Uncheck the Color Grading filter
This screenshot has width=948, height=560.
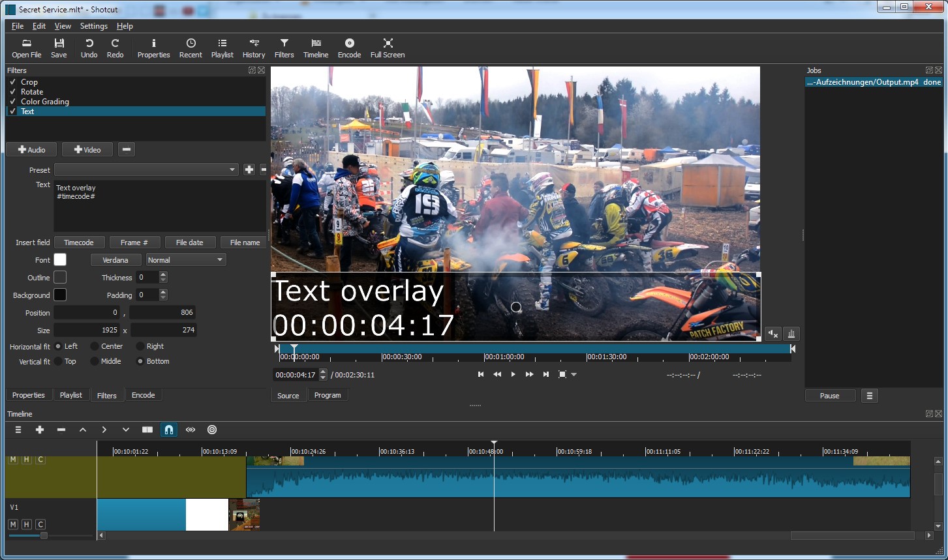(x=12, y=102)
